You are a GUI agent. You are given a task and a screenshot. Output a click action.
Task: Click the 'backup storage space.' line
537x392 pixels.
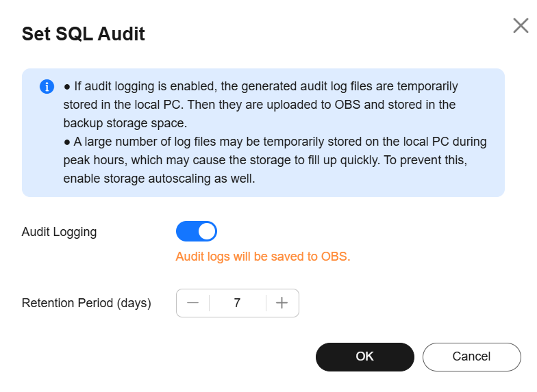(x=125, y=123)
